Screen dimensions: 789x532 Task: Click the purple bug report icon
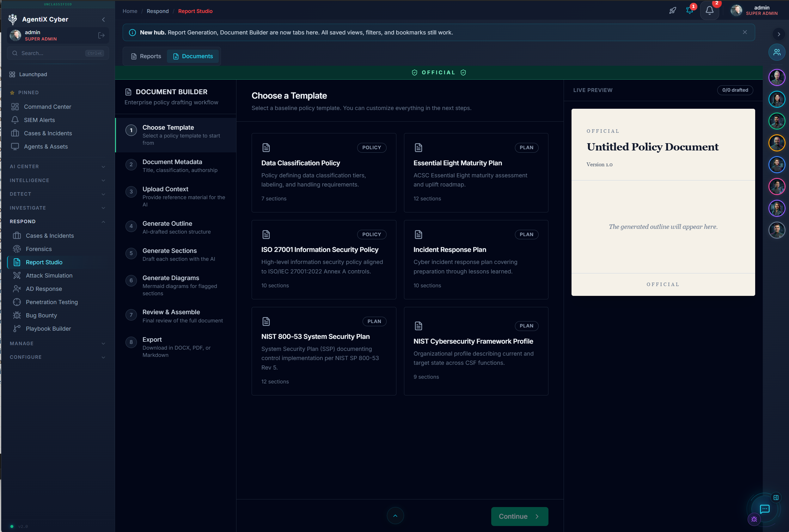click(x=753, y=519)
